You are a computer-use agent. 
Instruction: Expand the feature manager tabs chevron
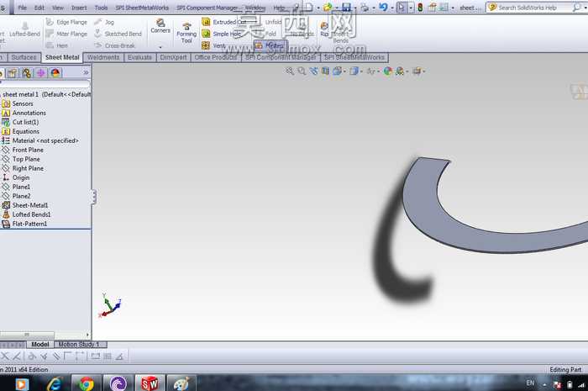[x=86, y=72]
